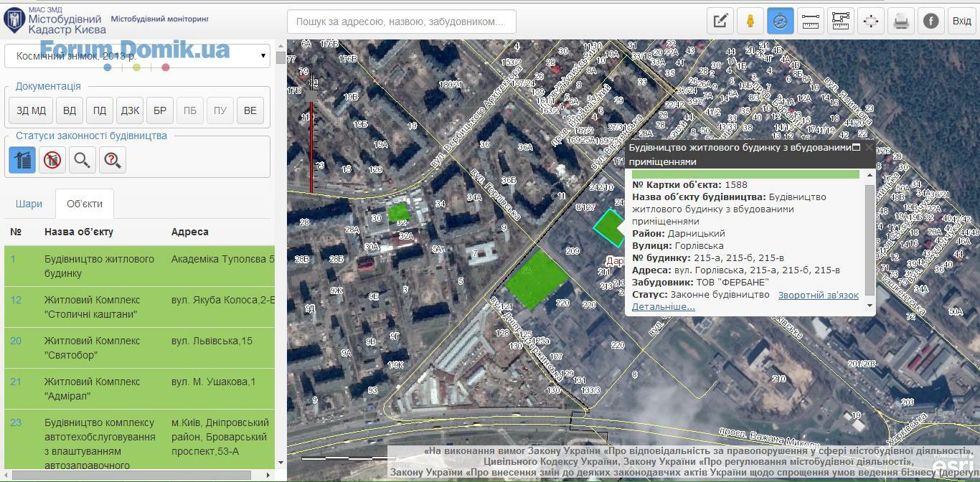Image resolution: width=980 pixels, height=482 pixels.
Task: Toggle the ДЗК documentation button
Action: (130, 110)
